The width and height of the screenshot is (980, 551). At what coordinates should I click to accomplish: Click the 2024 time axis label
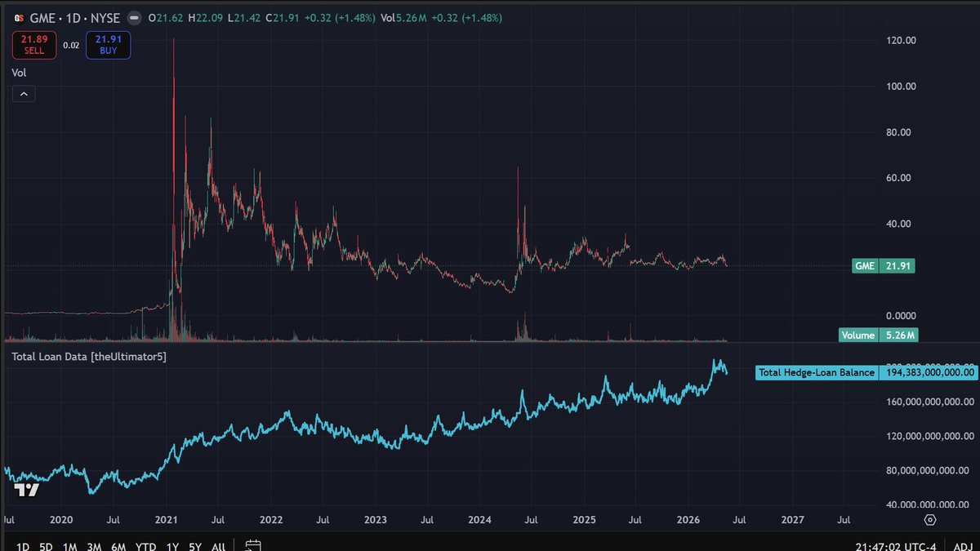click(x=479, y=519)
